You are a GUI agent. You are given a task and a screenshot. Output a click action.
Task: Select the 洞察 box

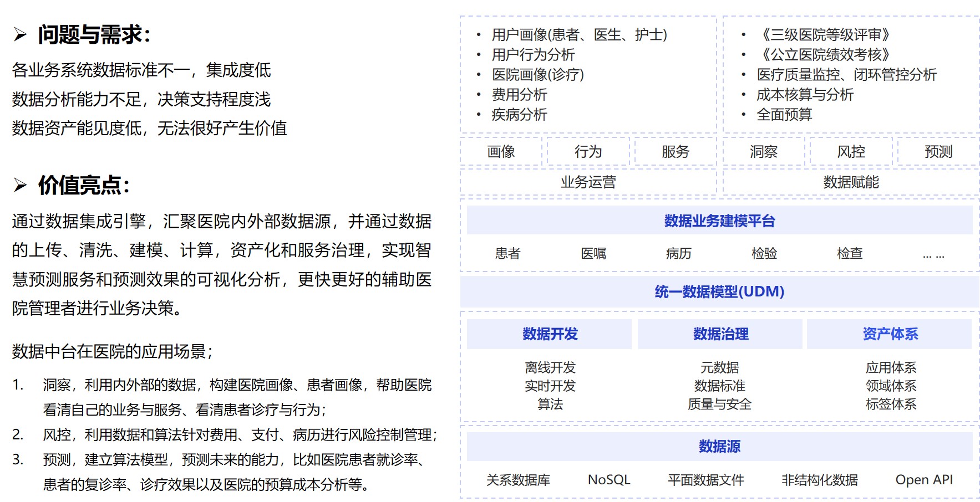[763, 152]
